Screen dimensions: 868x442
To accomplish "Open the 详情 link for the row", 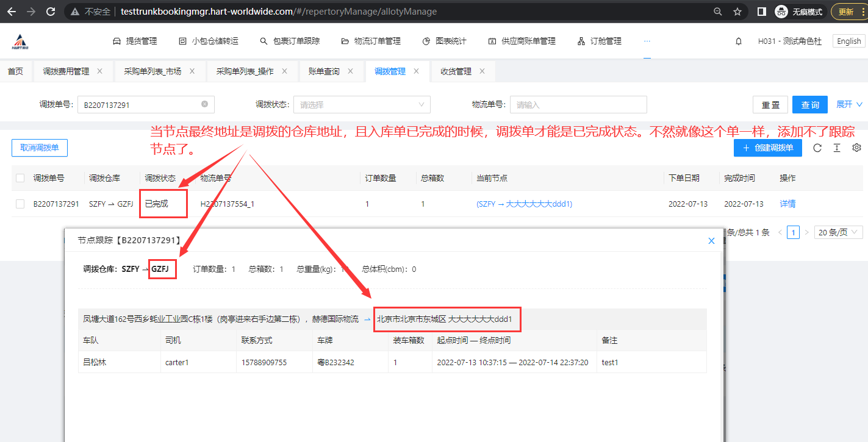I will tap(787, 204).
